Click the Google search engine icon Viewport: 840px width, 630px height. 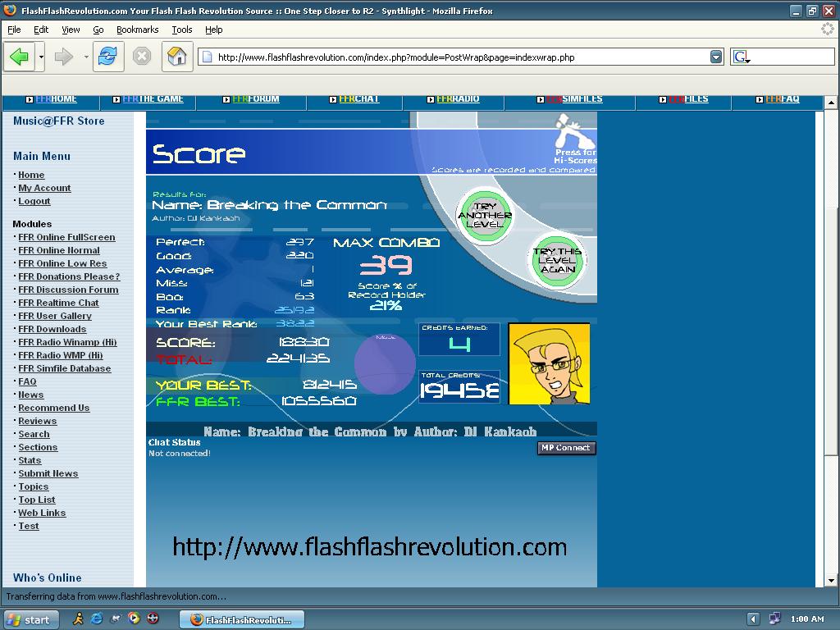(x=742, y=57)
